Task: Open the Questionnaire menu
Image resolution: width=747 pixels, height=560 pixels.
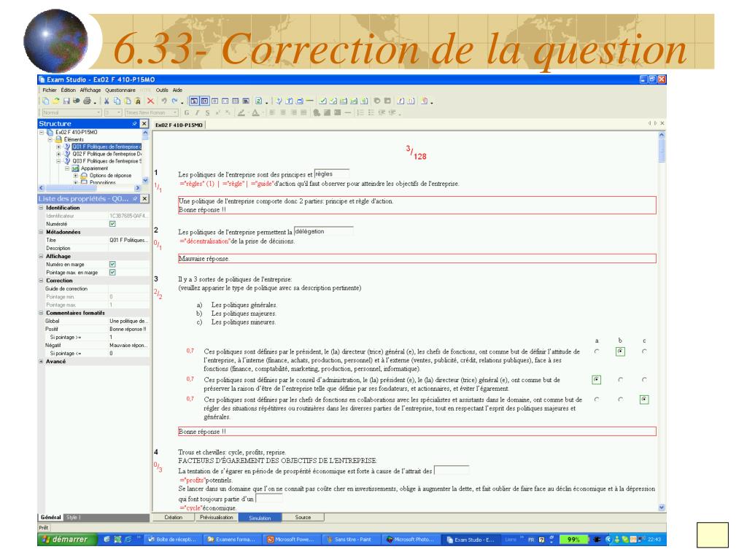Action: [120, 90]
